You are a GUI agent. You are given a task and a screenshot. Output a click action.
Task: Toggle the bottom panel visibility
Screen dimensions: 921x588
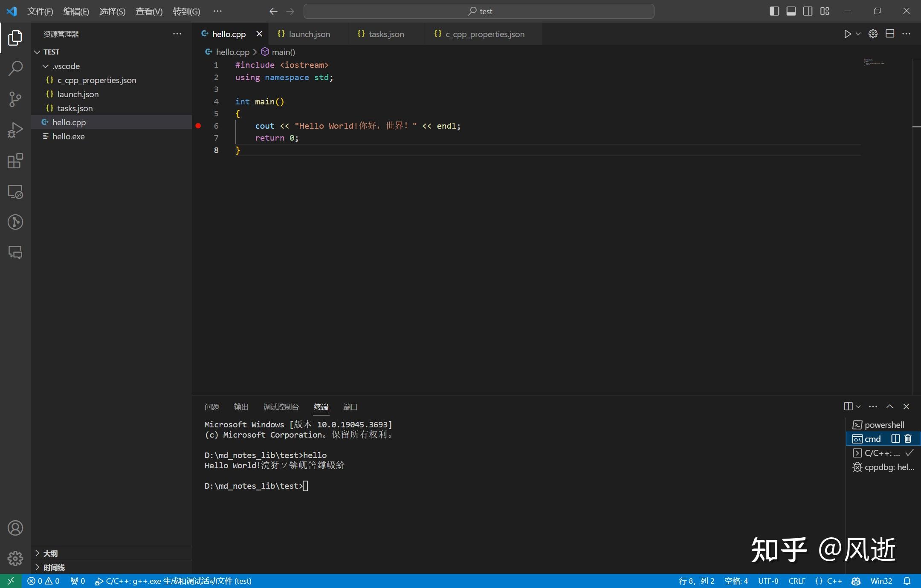point(791,11)
